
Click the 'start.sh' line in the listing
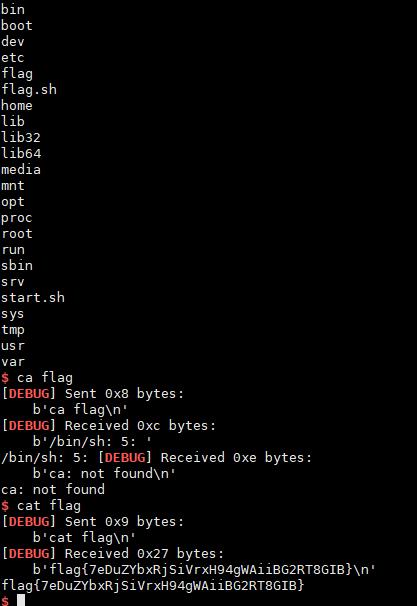pos(33,298)
